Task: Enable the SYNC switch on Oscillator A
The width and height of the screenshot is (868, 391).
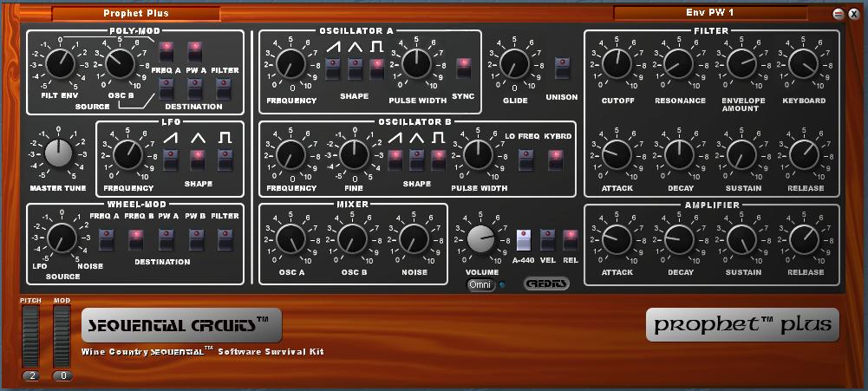Action: (x=463, y=68)
